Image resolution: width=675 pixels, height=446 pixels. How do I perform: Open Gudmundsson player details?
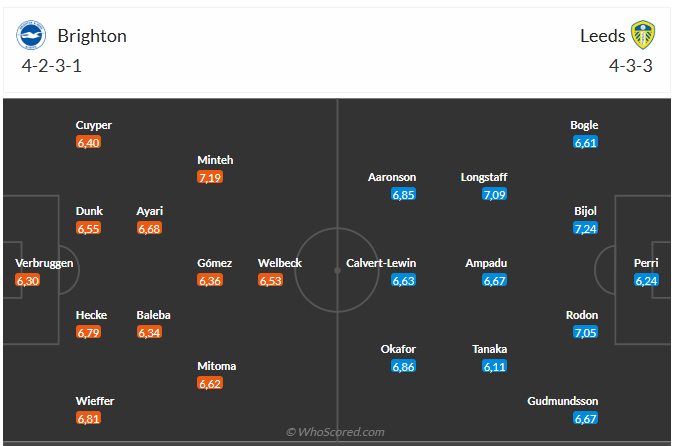562,401
